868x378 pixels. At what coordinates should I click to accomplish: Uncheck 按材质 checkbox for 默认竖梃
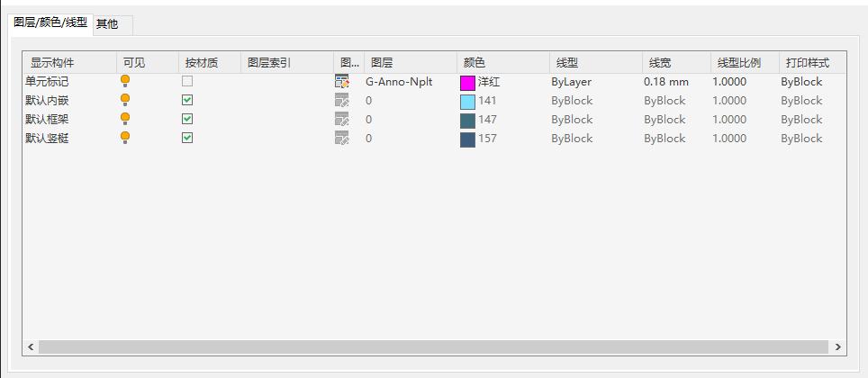tap(187, 138)
